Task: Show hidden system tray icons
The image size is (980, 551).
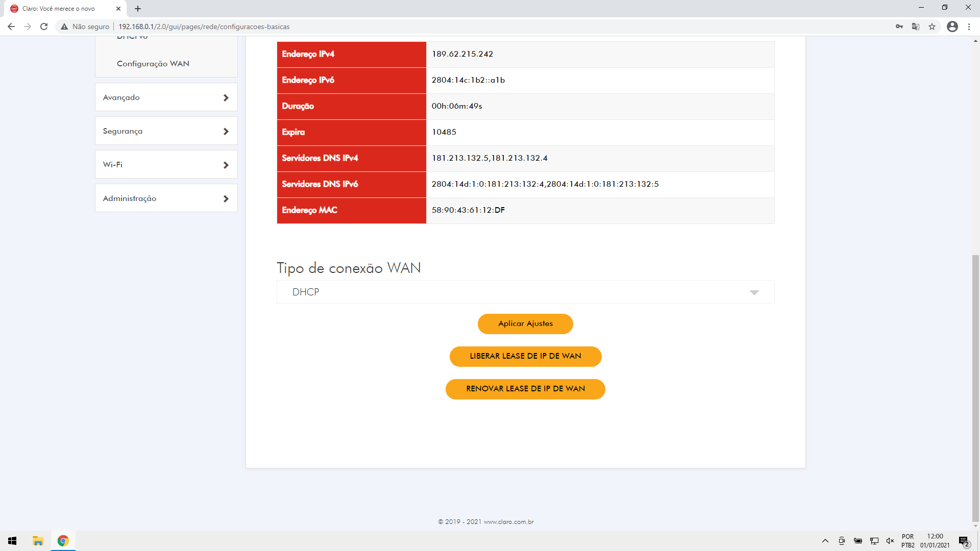Action: click(825, 541)
